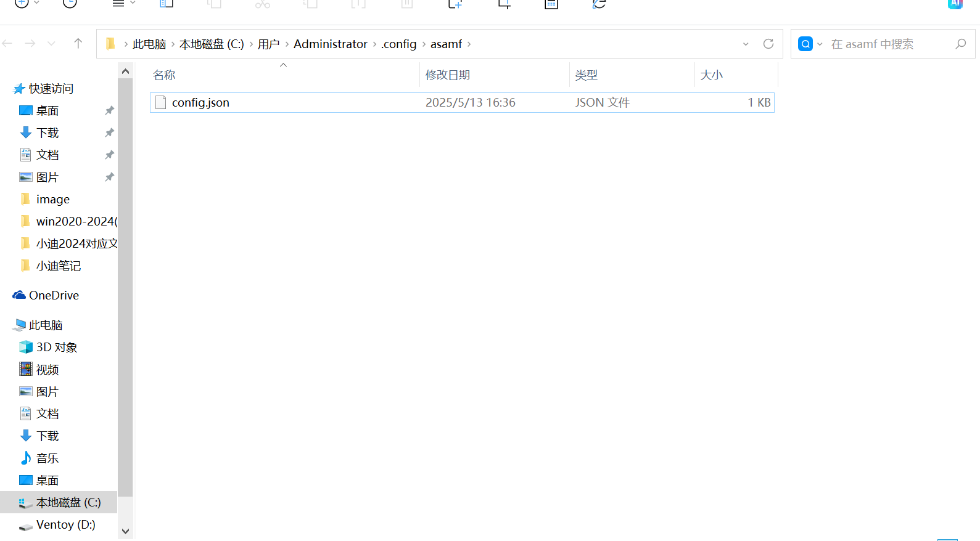Refresh the asamf folder view
Image resolution: width=980 pixels, height=541 pixels.
pos(768,44)
